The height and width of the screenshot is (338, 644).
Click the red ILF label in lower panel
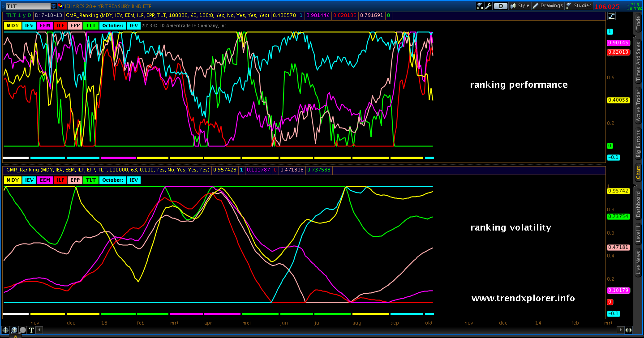[x=60, y=180]
